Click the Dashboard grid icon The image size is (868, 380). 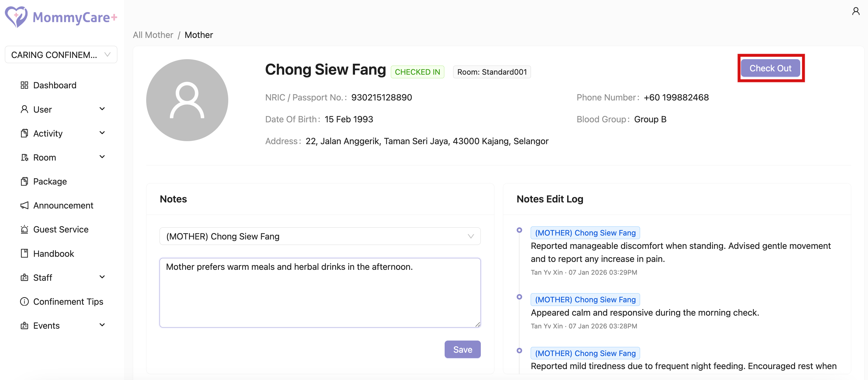click(x=24, y=85)
